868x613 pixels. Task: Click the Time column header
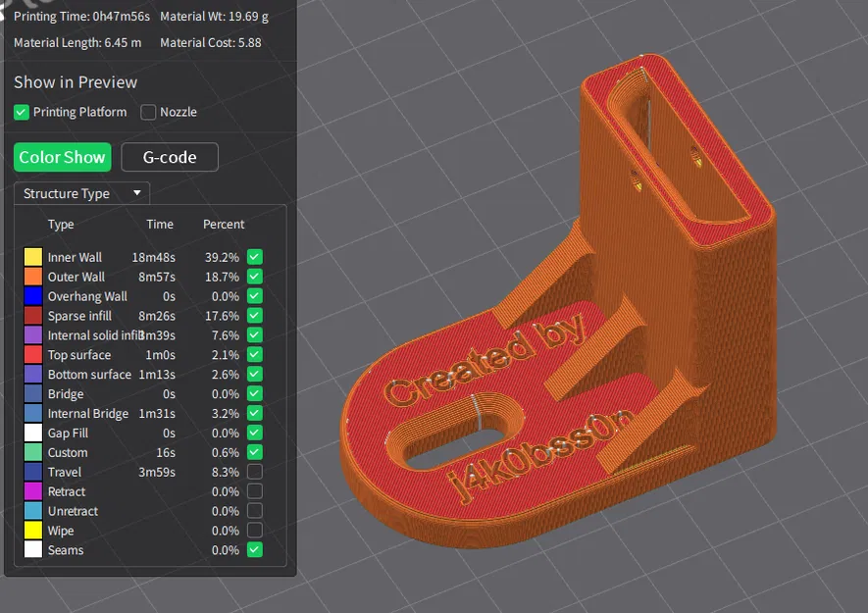tap(160, 225)
